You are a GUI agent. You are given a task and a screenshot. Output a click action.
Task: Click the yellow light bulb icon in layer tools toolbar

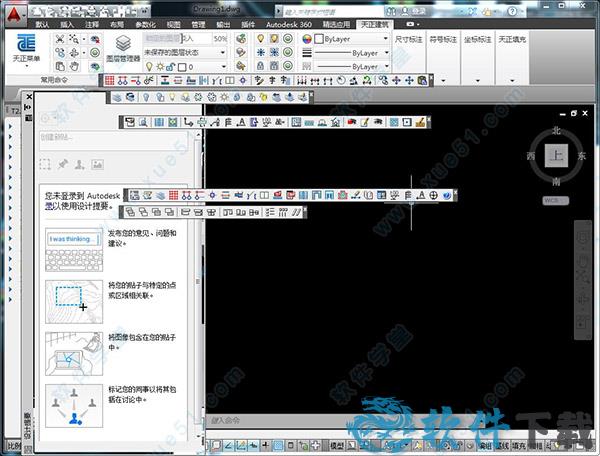pyautogui.click(x=172, y=97)
